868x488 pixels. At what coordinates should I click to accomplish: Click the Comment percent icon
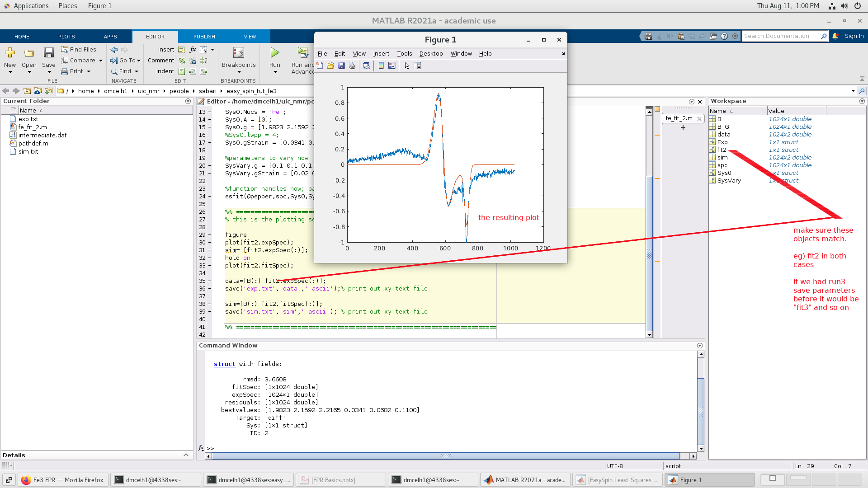pyautogui.click(x=182, y=61)
